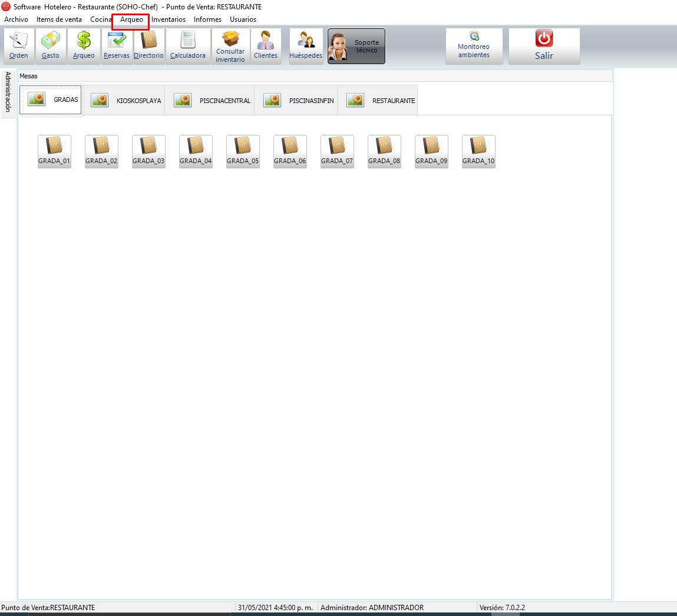Open Consultar inventario box icon
This screenshot has width=677, height=616.
230,46
